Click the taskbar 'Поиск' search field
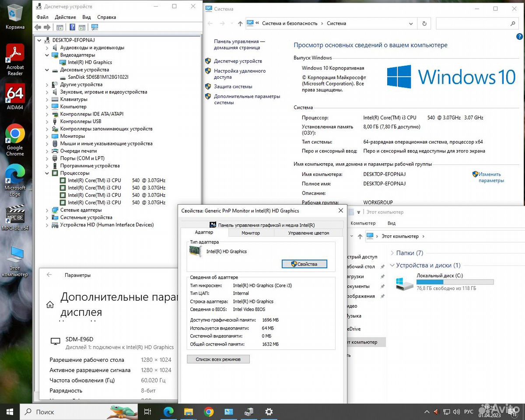 coord(79,412)
